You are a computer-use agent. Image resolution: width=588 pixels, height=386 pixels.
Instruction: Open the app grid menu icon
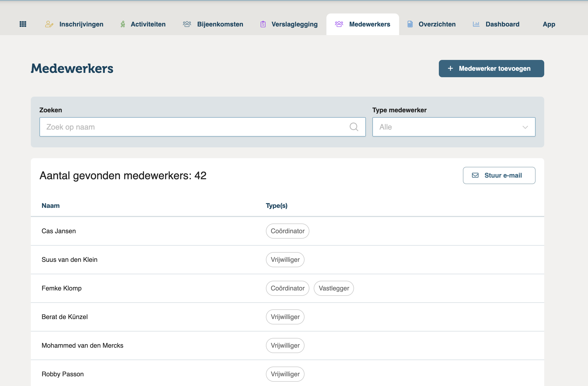coord(23,24)
